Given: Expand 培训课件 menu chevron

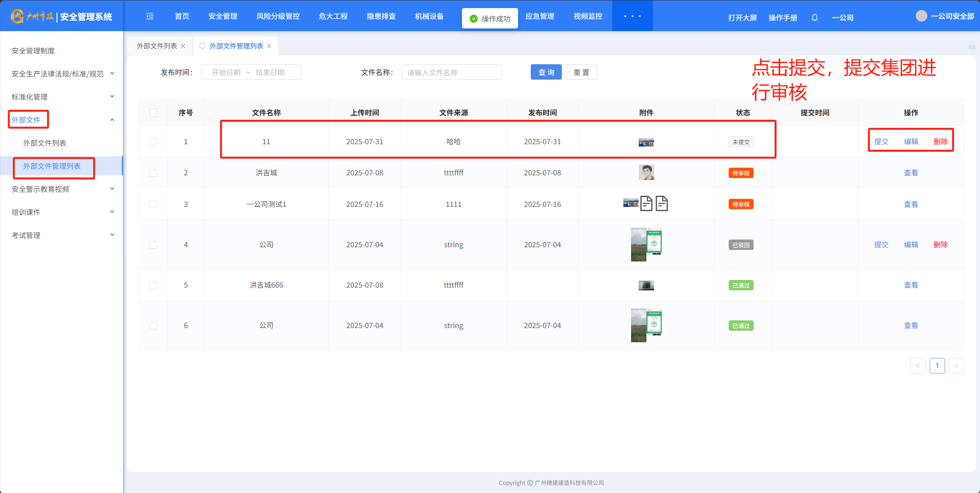Looking at the screenshot, I should pyautogui.click(x=112, y=212).
